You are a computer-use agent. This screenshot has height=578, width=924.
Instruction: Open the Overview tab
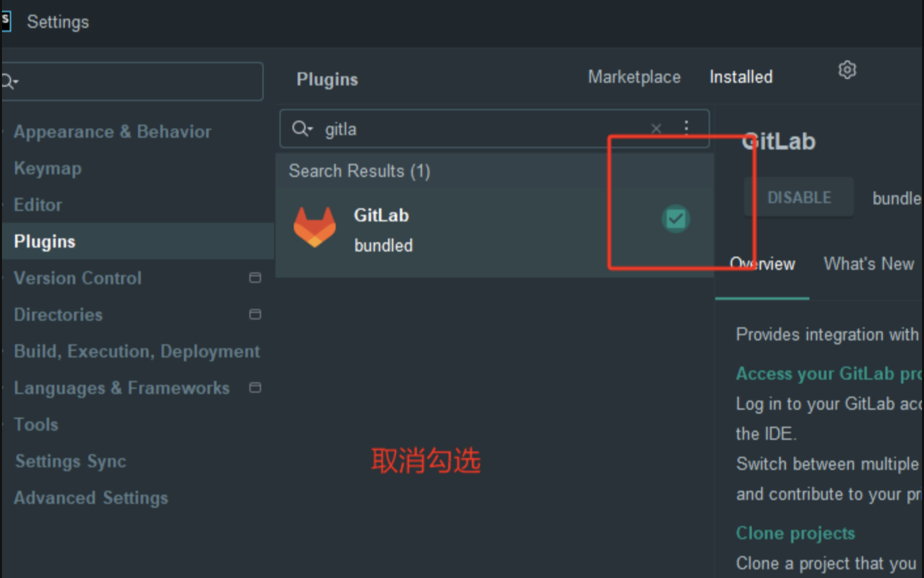coord(762,264)
